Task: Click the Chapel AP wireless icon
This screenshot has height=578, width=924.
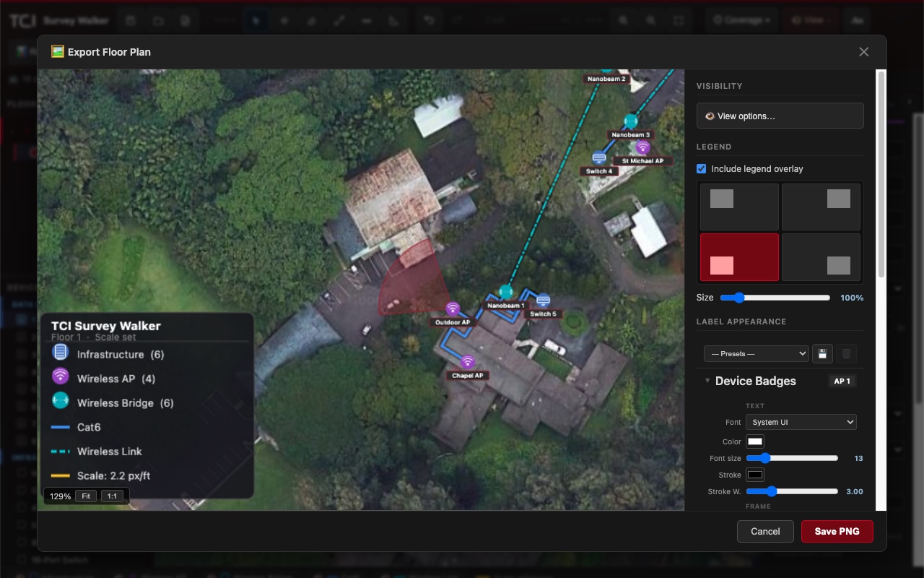Action: pyautogui.click(x=468, y=362)
